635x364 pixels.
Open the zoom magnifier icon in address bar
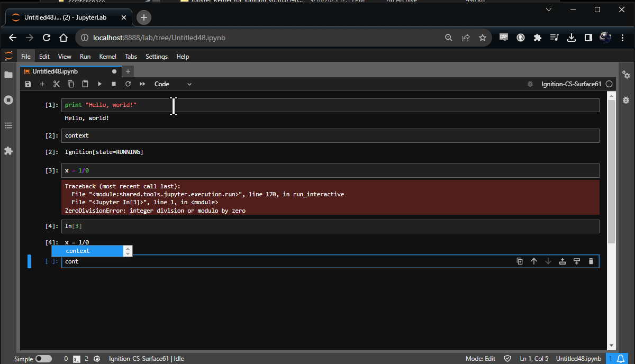coord(449,38)
